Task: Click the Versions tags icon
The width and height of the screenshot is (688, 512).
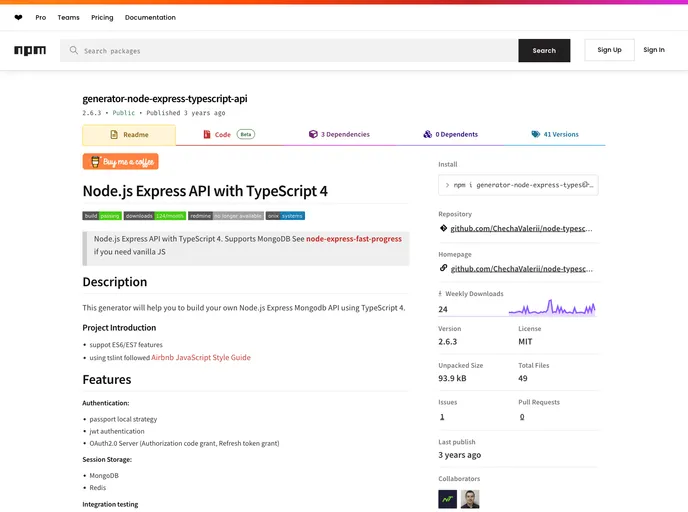Action: (535, 134)
